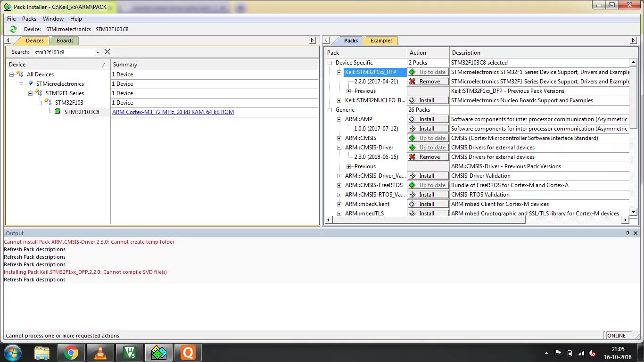Image resolution: width=644 pixels, height=362 pixels.
Task: Collapse the Device Specific packs group
Action: tap(330, 63)
